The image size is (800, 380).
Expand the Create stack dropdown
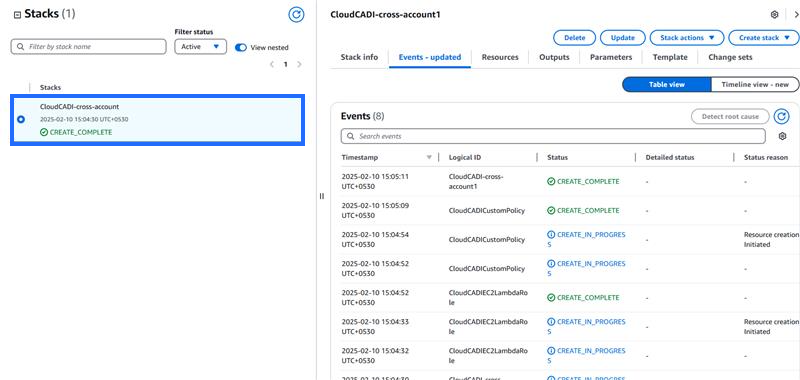point(763,38)
